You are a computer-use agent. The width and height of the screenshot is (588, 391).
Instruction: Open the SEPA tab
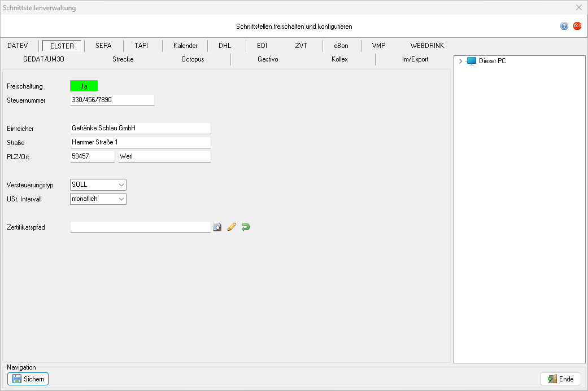point(103,46)
